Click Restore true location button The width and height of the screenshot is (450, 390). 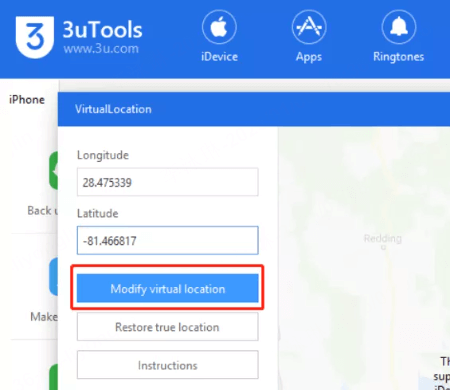[x=167, y=327]
